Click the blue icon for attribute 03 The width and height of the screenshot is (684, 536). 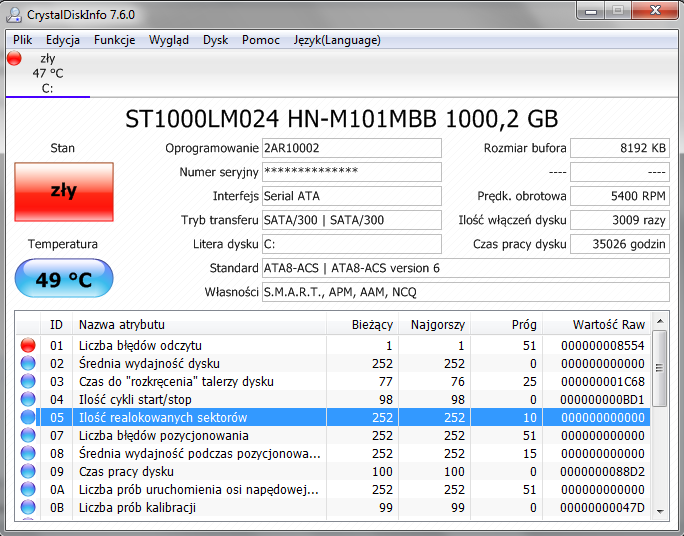(28, 381)
